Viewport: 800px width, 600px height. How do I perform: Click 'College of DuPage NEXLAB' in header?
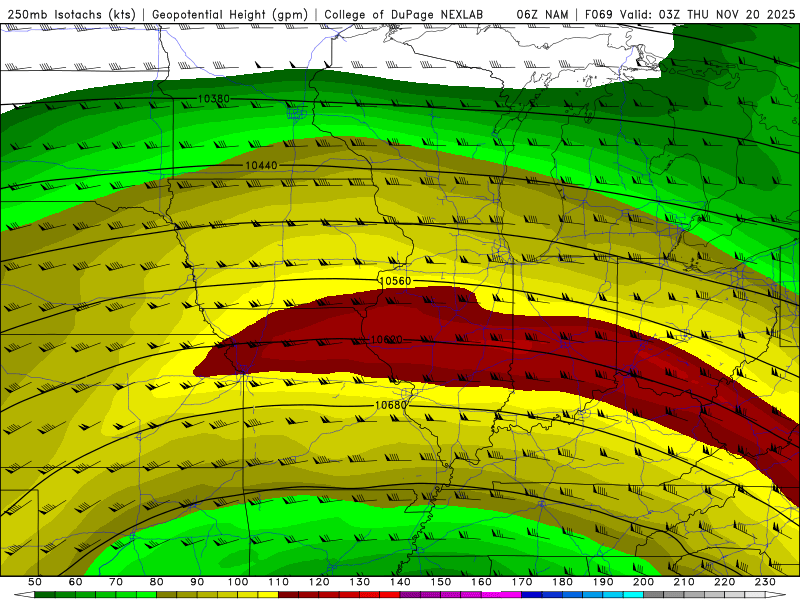click(x=404, y=14)
